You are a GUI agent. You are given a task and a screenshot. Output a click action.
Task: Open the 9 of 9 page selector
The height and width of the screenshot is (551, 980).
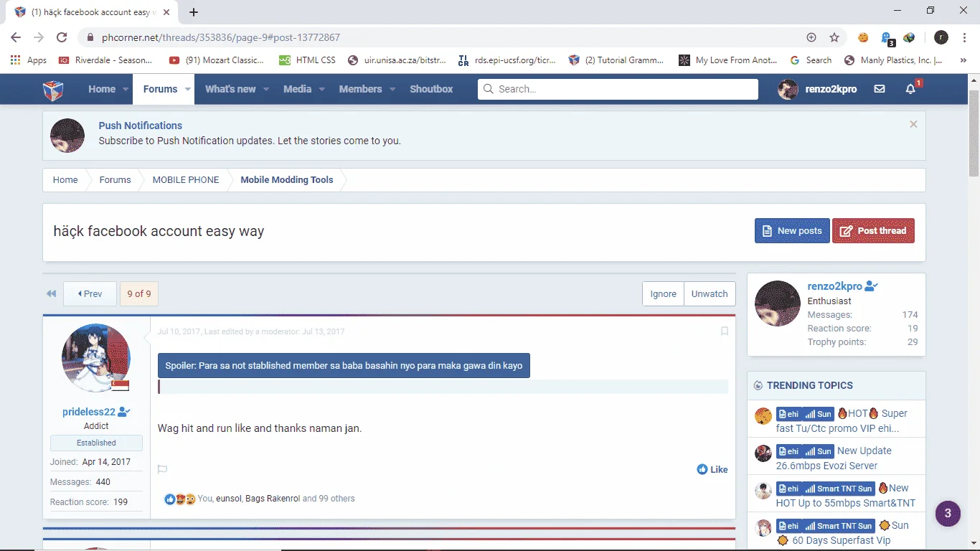[x=139, y=293]
